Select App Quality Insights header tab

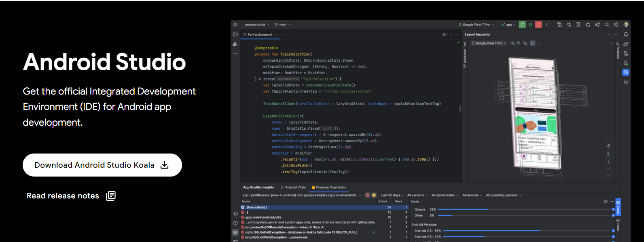pos(258,187)
